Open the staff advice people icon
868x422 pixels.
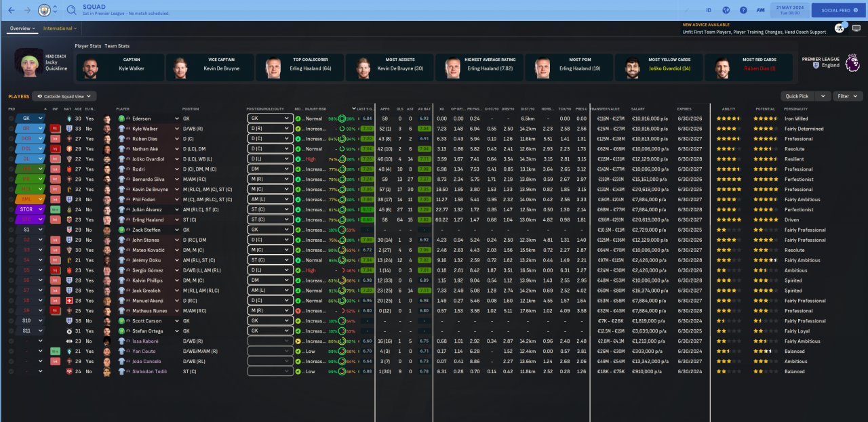click(840, 28)
